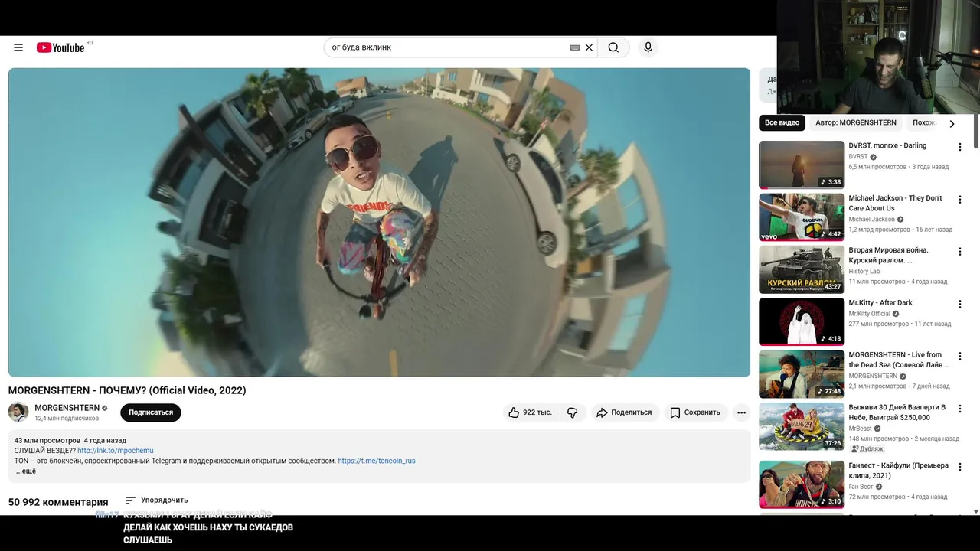Start voice search with microphone icon
Screen dimensions: 980x551
(x=648, y=47)
